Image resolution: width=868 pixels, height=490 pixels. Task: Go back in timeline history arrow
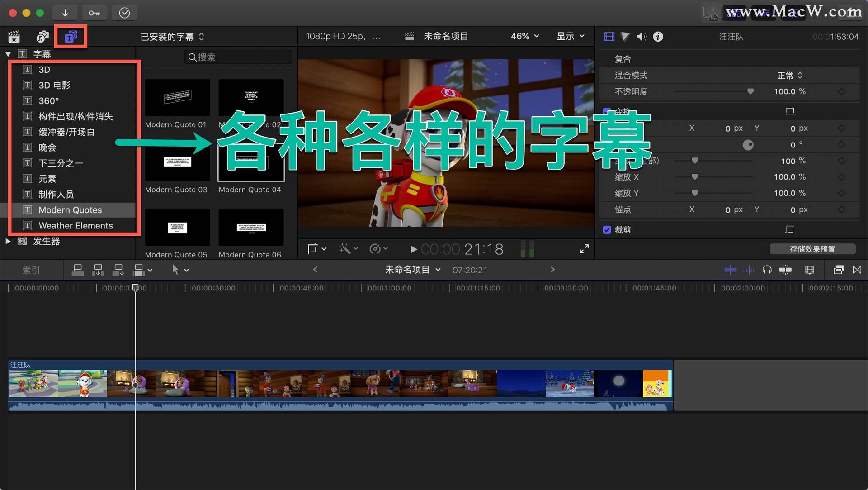(315, 270)
